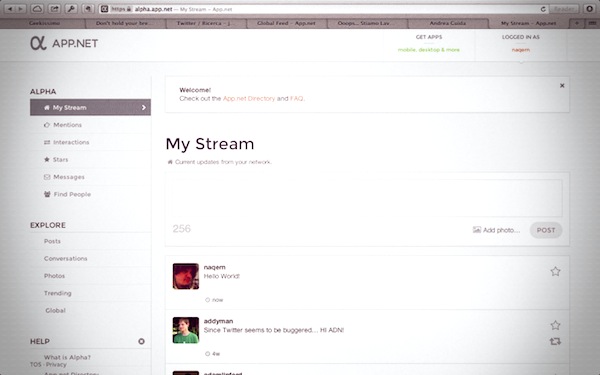The image size is (600, 375).
Task: Click the Add photo icon
Action: click(477, 230)
